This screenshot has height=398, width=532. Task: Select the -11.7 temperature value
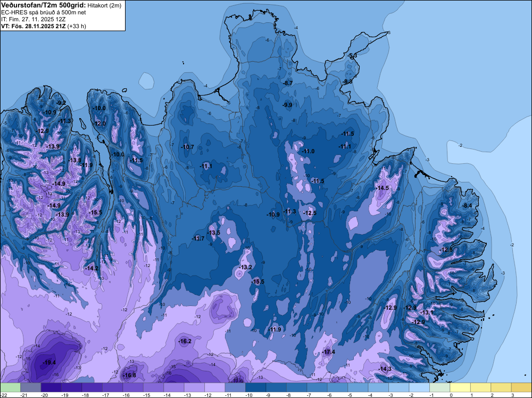[198, 238]
